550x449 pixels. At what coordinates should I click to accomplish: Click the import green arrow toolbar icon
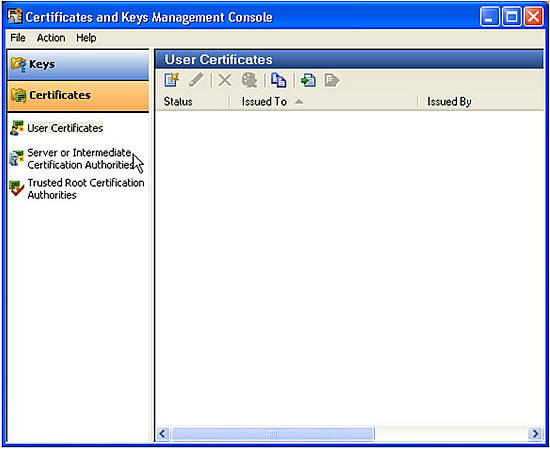pyautogui.click(x=308, y=80)
